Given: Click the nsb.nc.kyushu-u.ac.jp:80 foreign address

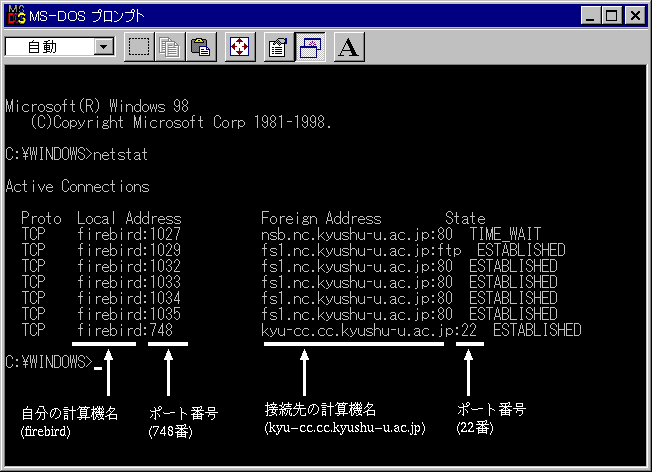Looking at the screenshot, I should pos(357,234).
